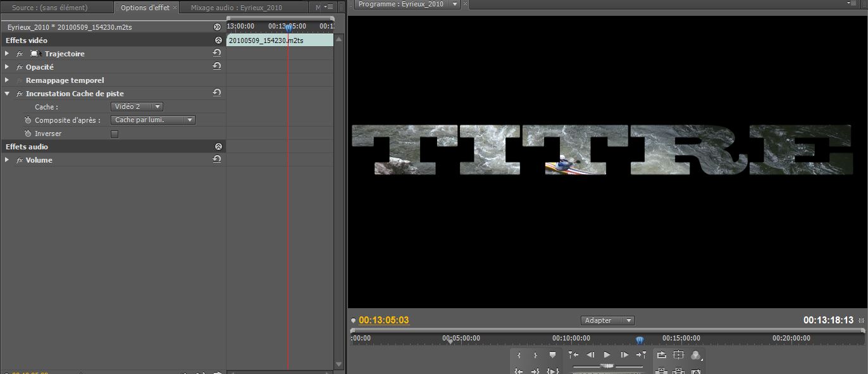
Task: Go to the previous edit point
Action: (x=573, y=355)
